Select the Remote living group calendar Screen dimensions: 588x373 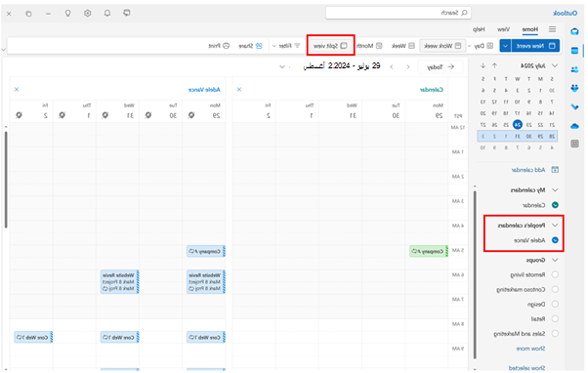click(x=555, y=274)
